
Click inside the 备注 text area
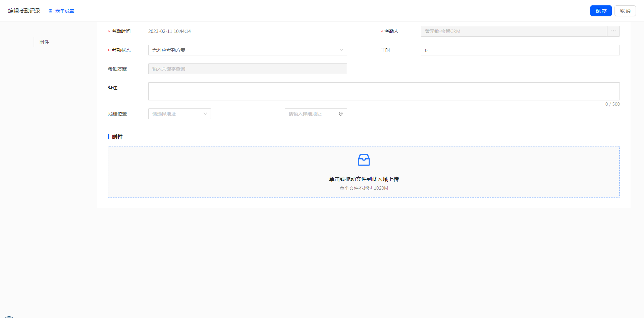384,91
